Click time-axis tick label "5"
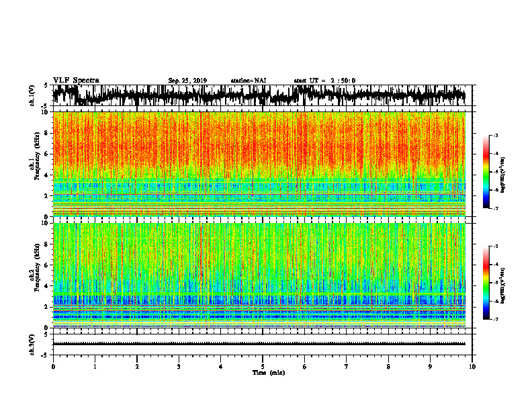This screenshot has width=532, height=411. pos(263,367)
